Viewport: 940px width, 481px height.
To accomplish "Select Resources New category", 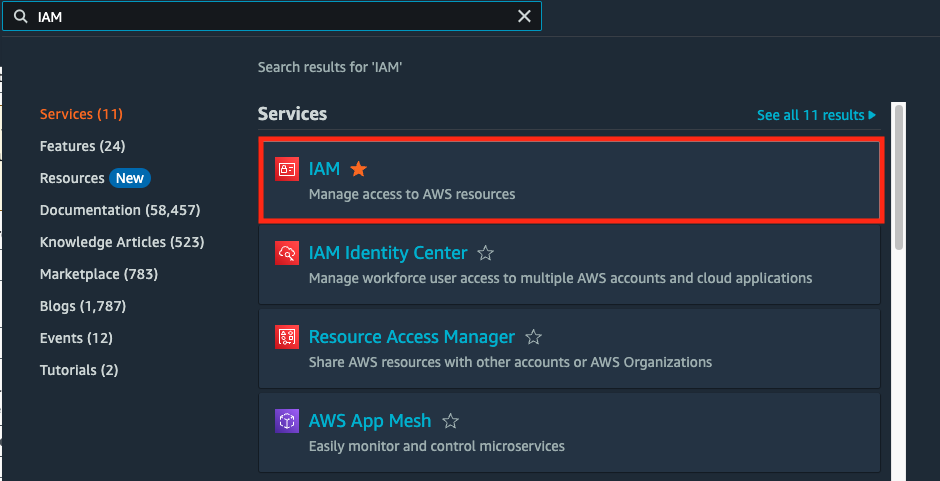I will coord(95,178).
